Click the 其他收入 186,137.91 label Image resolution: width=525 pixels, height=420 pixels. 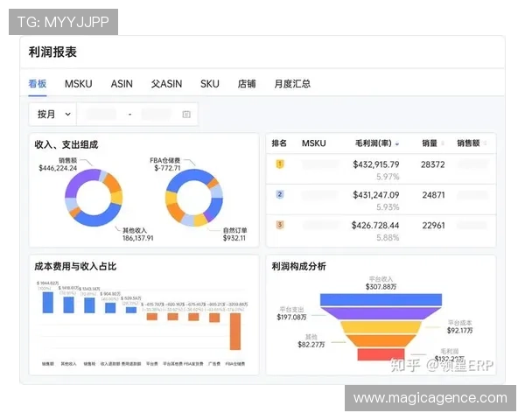[x=137, y=234]
